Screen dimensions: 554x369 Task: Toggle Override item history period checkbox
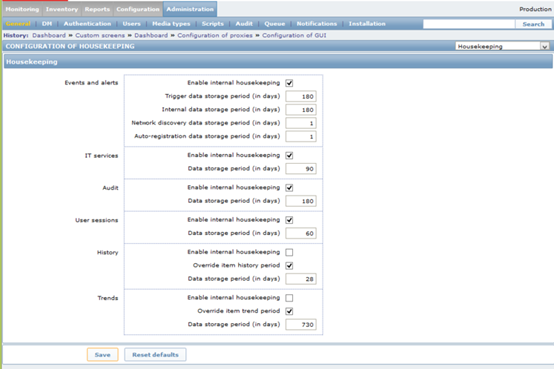tap(289, 266)
